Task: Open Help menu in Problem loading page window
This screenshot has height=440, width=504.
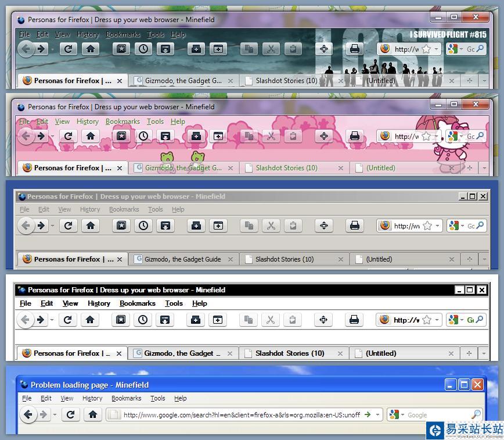Action: click(181, 399)
